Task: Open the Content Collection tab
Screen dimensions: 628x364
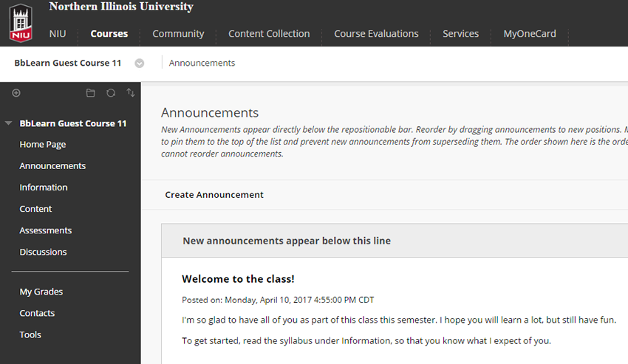Action: (269, 34)
